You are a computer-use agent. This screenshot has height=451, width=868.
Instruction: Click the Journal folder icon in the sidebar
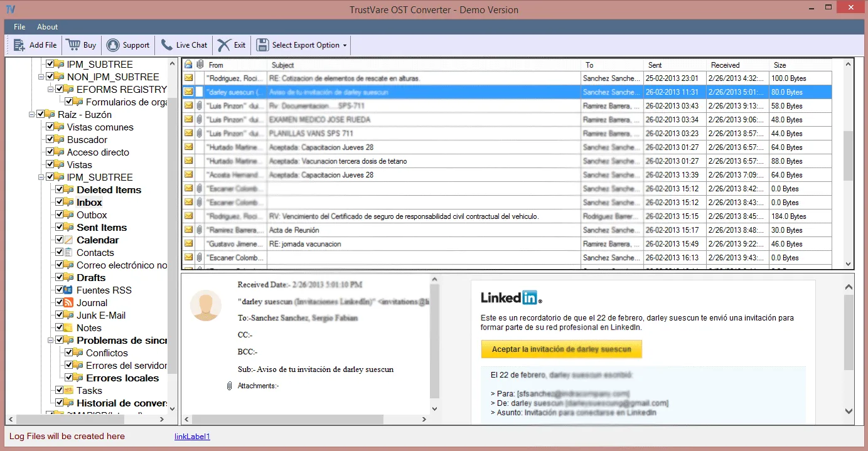(x=68, y=302)
